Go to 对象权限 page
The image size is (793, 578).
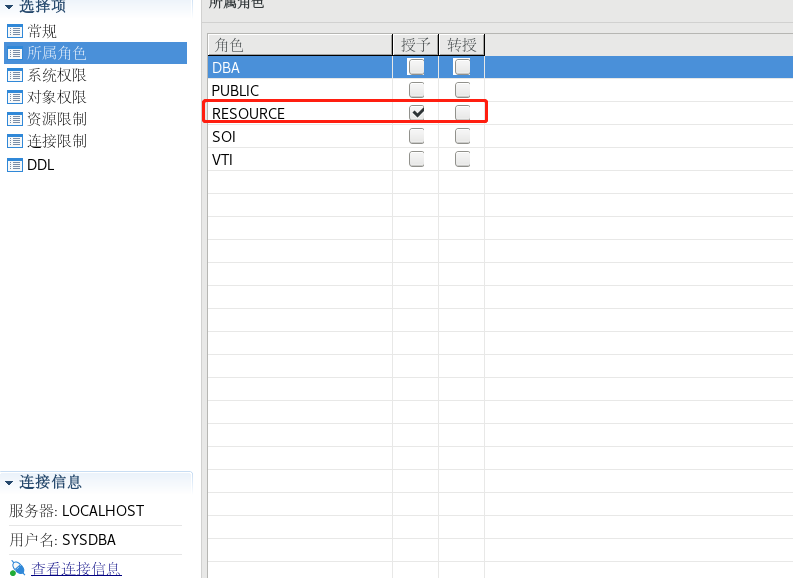[57, 97]
